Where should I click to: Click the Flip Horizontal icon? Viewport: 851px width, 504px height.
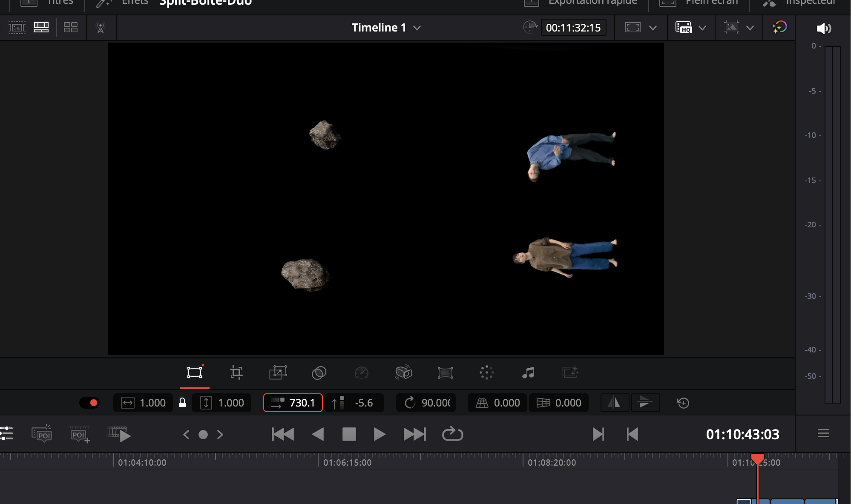click(614, 403)
